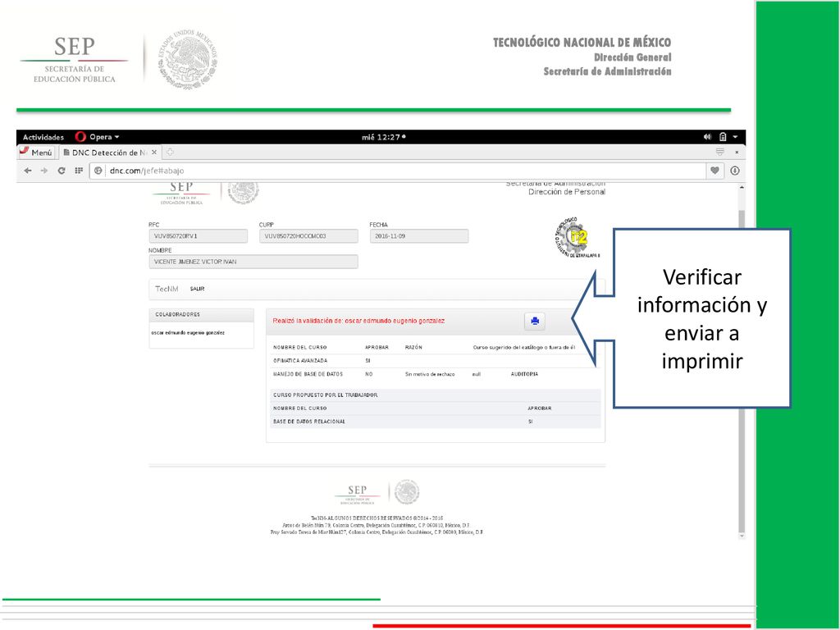Click 'CURSO PROPUESTO POR EL TRABAJADOR' heading
This screenshot has width=840, height=630.
coord(325,395)
